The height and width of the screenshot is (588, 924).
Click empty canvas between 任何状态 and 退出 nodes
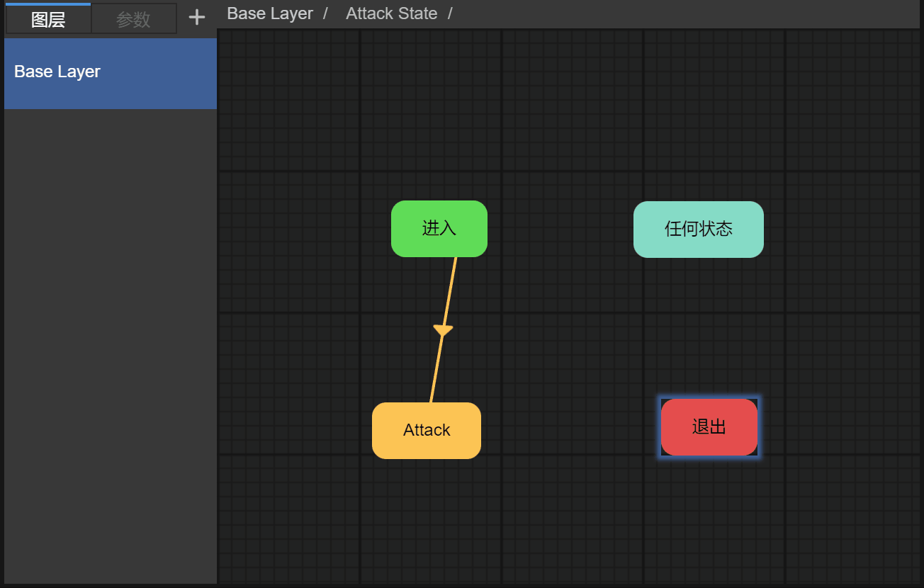point(702,326)
